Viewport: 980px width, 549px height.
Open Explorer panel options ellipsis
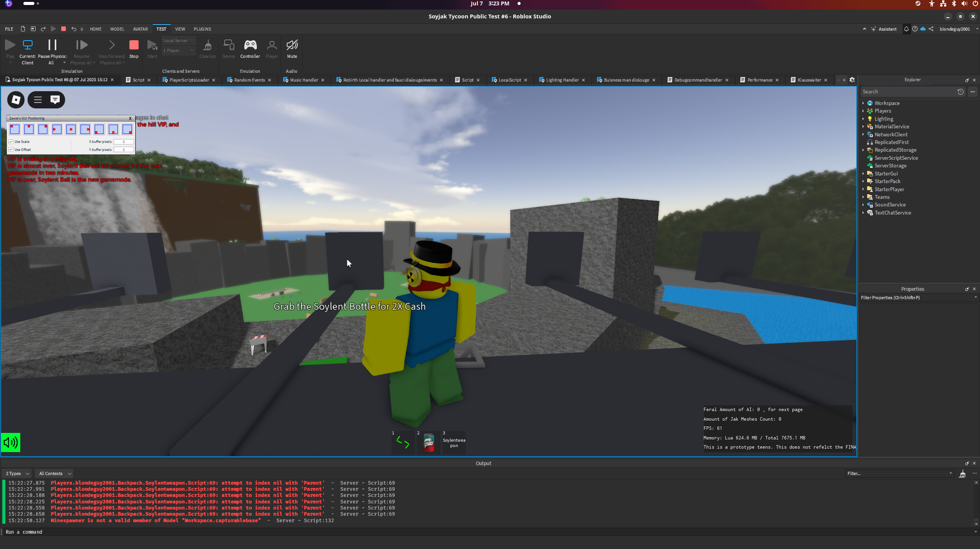click(972, 92)
